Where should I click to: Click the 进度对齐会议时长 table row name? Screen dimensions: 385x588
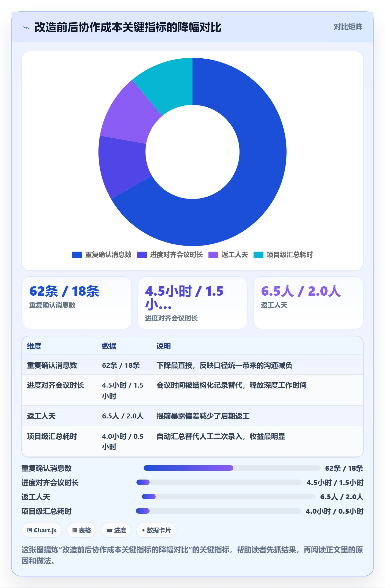coord(56,385)
